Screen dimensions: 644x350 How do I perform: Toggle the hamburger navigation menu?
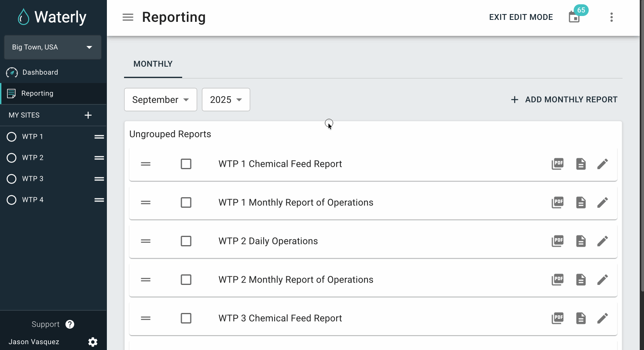128,17
